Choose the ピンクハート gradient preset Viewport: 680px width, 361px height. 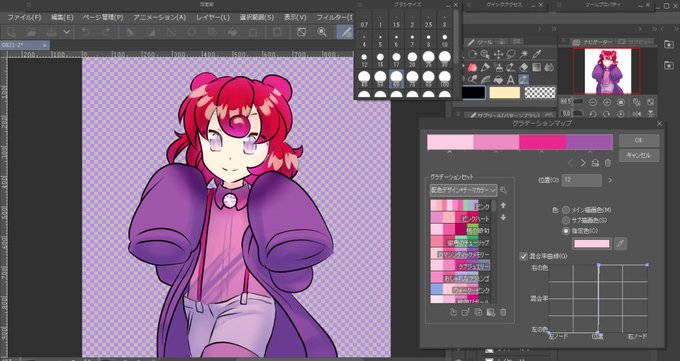(461, 218)
